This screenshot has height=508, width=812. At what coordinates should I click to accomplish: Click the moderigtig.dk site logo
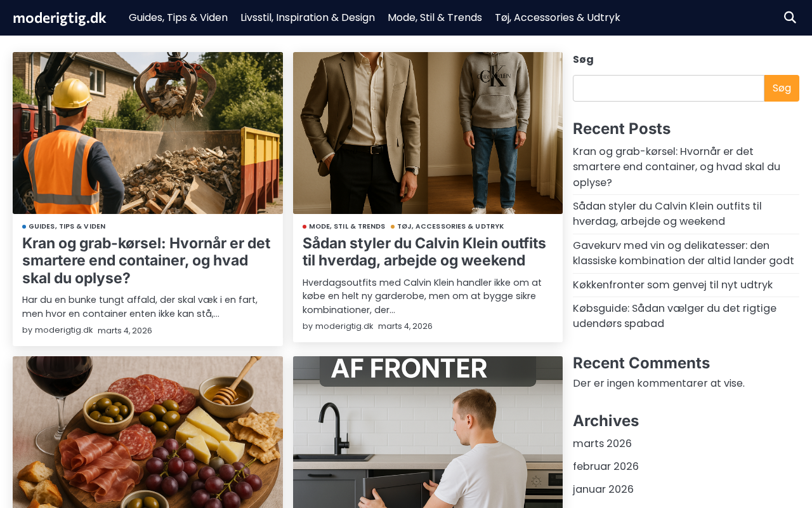point(60,18)
